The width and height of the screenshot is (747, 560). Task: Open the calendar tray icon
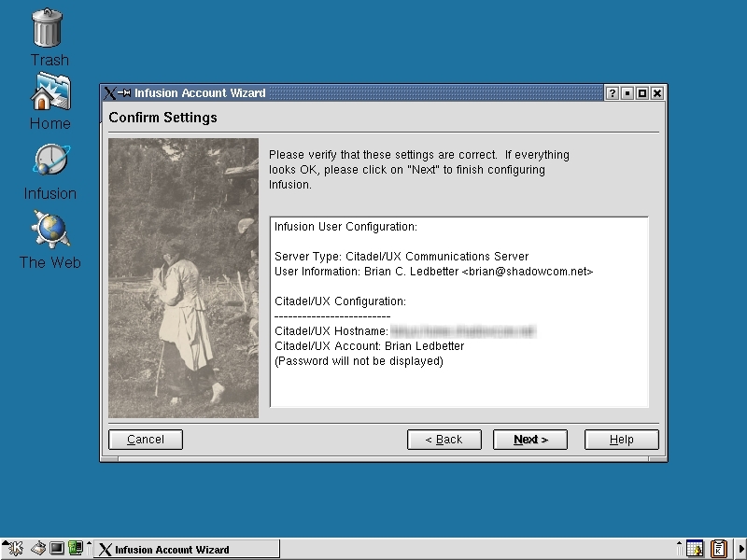[x=695, y=549]
